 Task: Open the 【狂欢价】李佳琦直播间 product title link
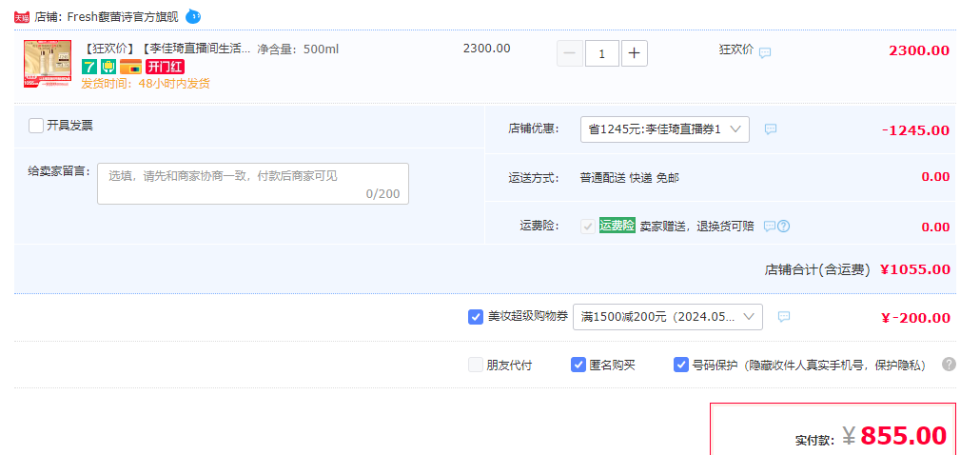tap(167, 49)
